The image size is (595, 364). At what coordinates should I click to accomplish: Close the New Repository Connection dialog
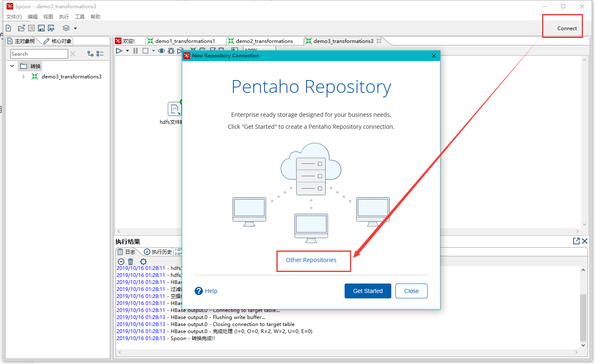click(x=434, y=56)
